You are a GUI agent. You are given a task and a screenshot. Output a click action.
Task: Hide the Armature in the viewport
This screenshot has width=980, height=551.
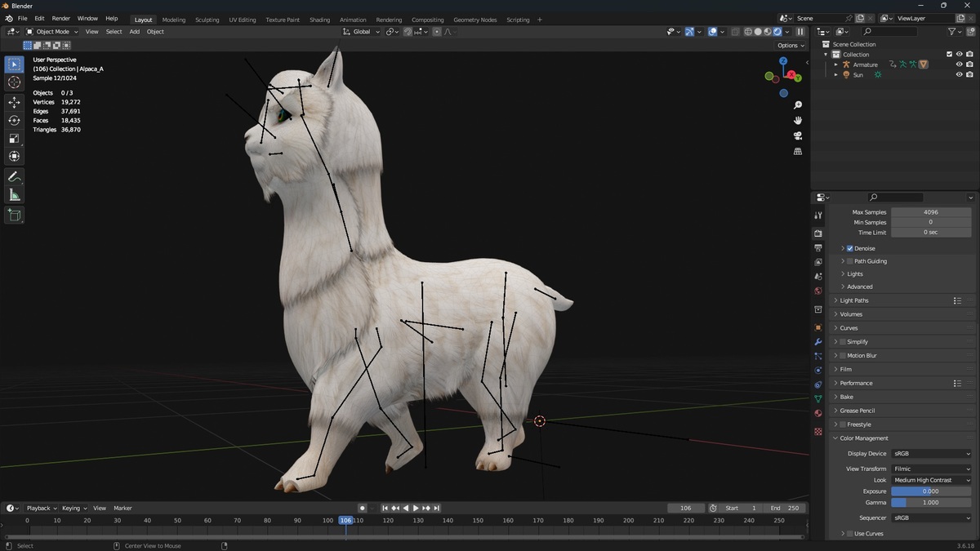(960, 64)
